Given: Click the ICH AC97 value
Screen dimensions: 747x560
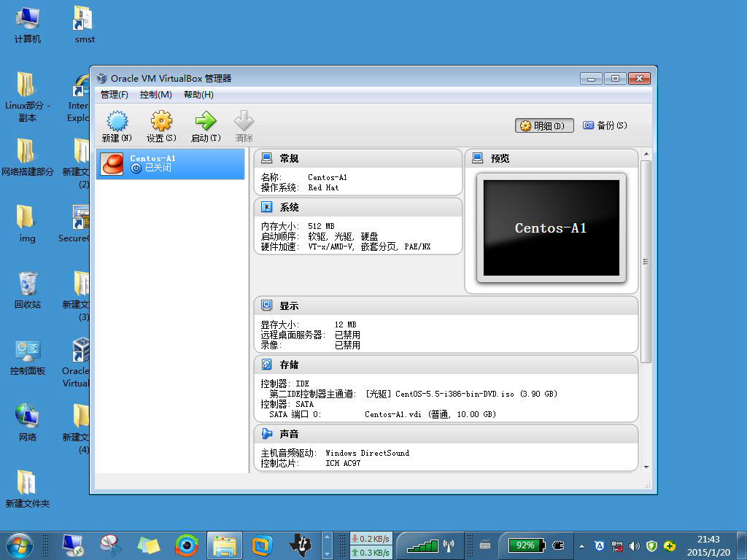Looking at the screenshot, I should pyautogui.click(x=343, y=463).
